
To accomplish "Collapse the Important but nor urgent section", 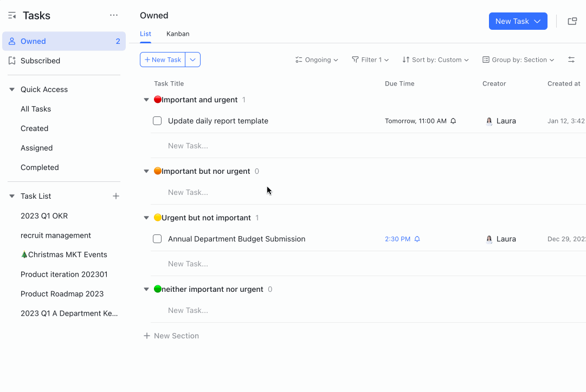I will (x=146, y=171).
